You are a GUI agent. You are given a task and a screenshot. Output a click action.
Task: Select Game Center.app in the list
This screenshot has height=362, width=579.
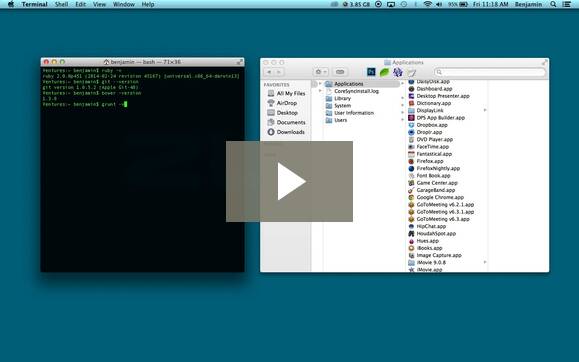click(433, 183)
